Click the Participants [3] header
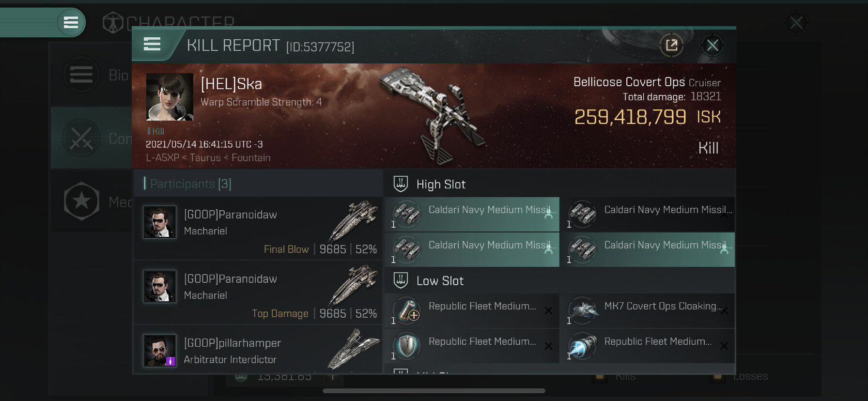868x401 pixels. (x=191, y=184)
